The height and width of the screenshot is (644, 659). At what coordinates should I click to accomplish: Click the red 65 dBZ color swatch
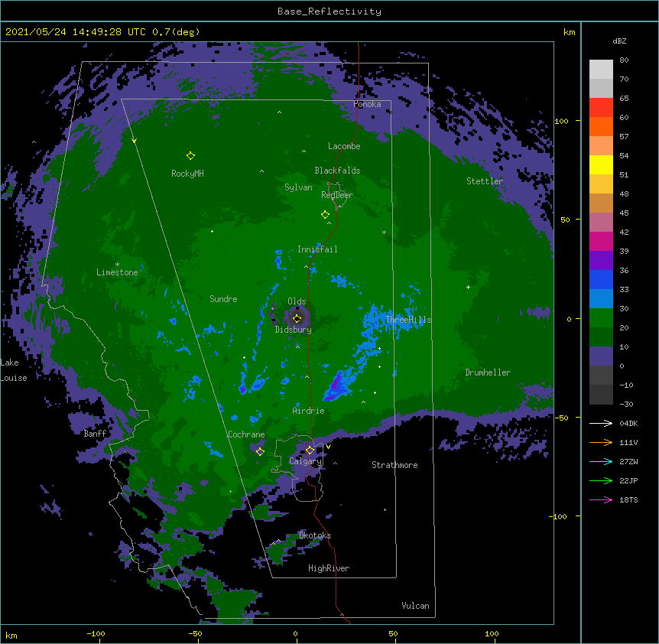tap(601, 107)
